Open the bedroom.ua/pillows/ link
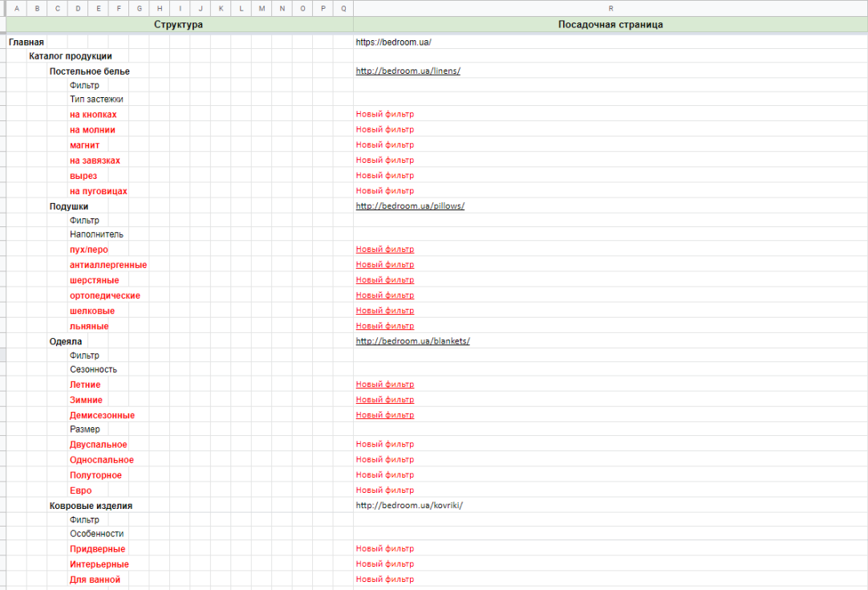Image resolution: width=868 pixels, height=590 pixels. click(x=410, y=206)
